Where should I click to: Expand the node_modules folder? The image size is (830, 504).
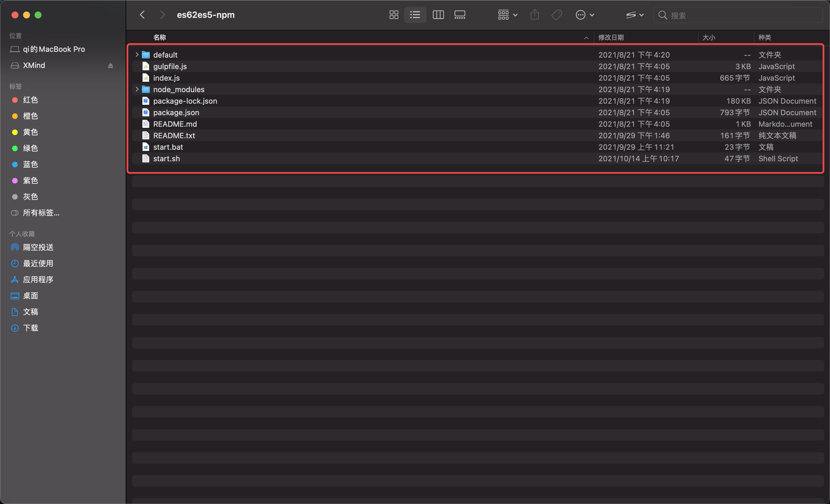tap(137, 89)
